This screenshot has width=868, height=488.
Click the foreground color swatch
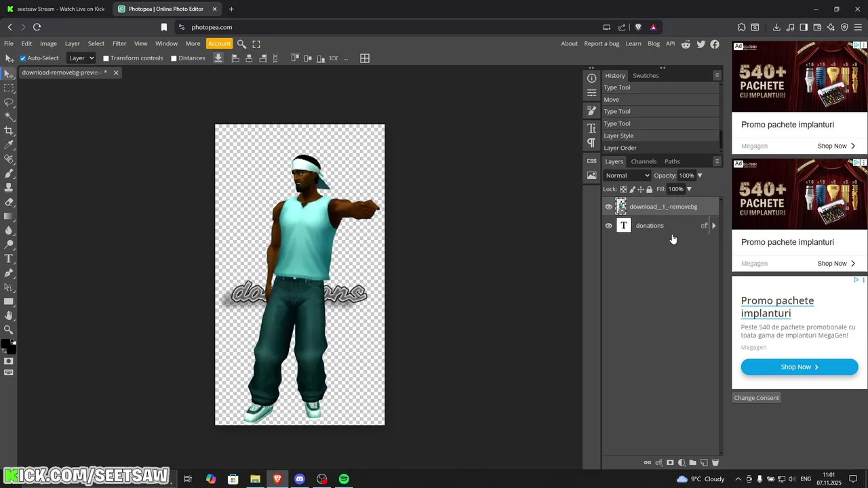tap(5, 344)
